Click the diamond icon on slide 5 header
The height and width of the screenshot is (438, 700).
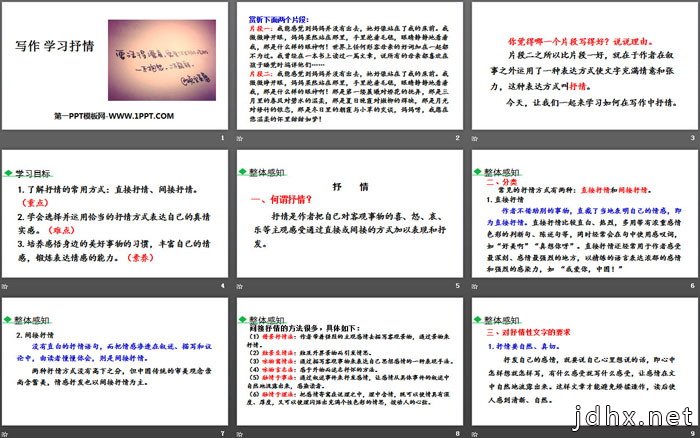pyautogui.click(x=243, y=159)
